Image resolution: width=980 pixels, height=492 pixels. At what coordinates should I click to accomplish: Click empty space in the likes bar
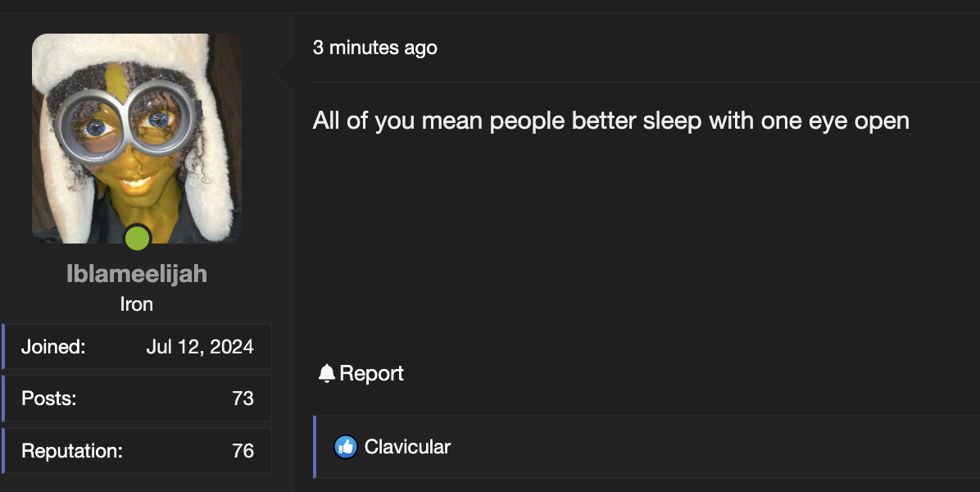[696, 447]
